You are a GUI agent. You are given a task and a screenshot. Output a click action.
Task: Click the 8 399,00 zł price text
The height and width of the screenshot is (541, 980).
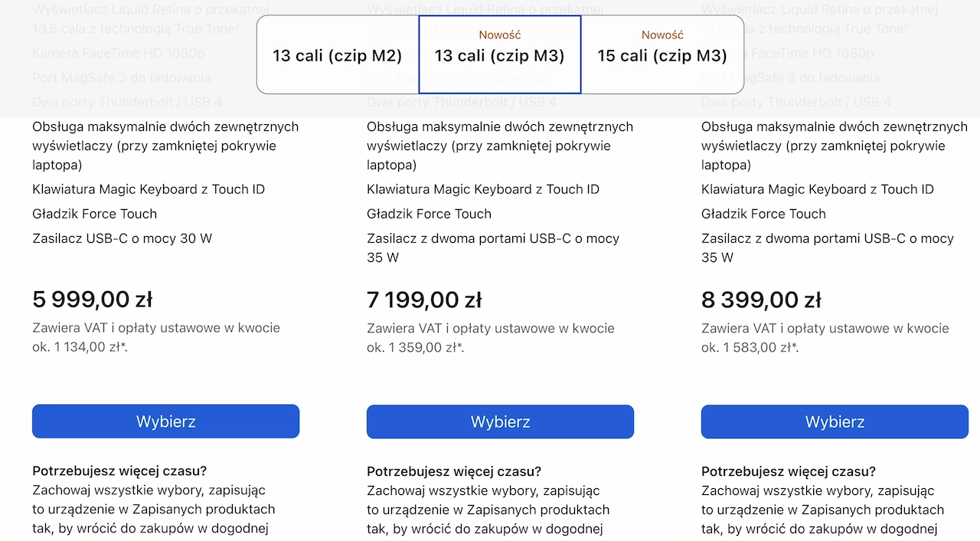761,300
